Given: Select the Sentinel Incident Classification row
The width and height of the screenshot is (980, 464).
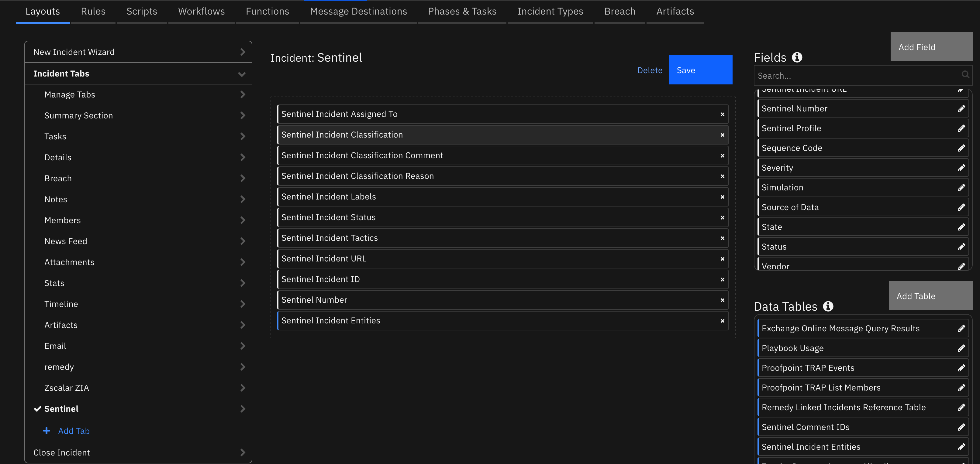Looking at the screenshot, I should [503, 135].
